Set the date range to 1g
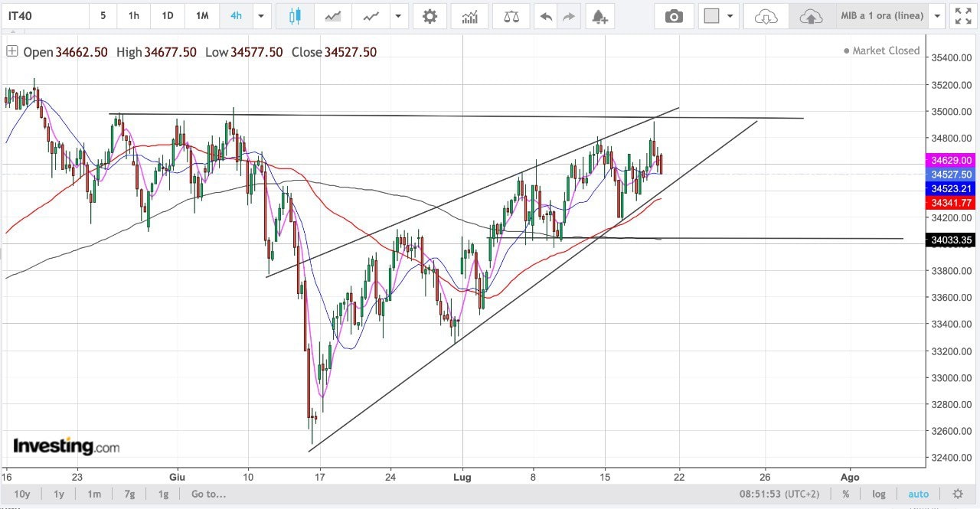This screenshot has width=980, height=509. (x=163, y=494)
